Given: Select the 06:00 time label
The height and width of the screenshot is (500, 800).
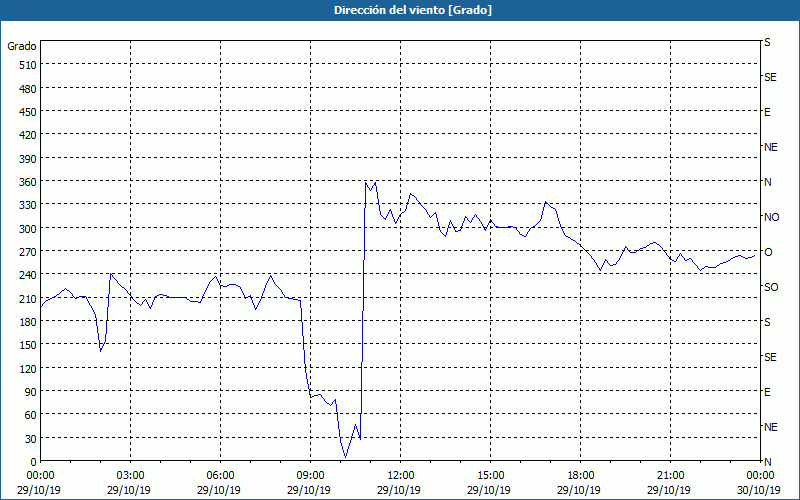Looking at the screenshot, I should pyautogui.click(x=220, y=476).
